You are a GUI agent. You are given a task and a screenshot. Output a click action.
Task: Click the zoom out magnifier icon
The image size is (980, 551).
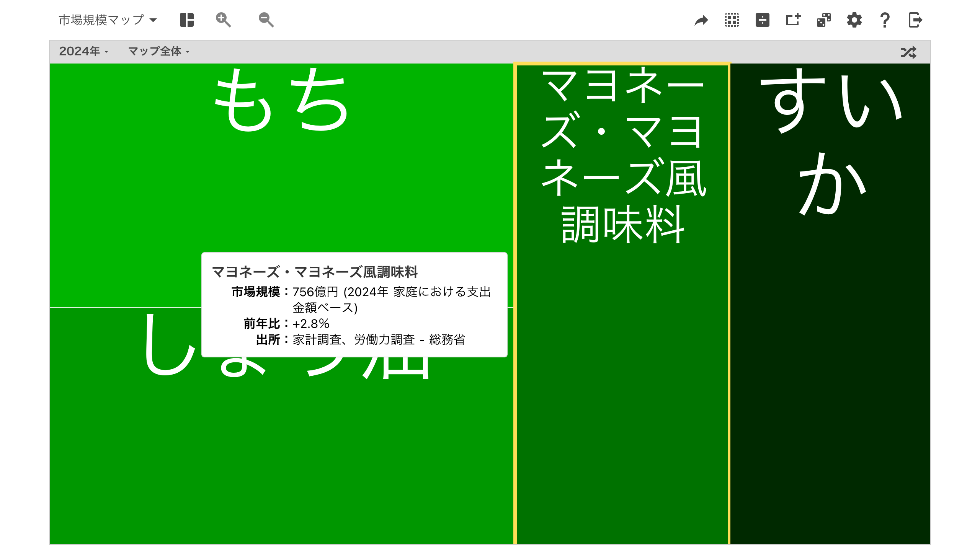point(266,20)
